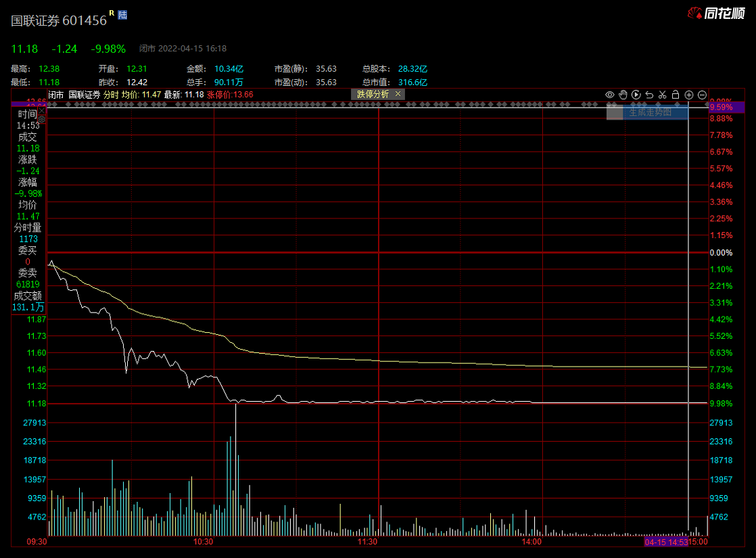Click the 陆 stock connect badge

pyautogui.click(x=122, y=15)
